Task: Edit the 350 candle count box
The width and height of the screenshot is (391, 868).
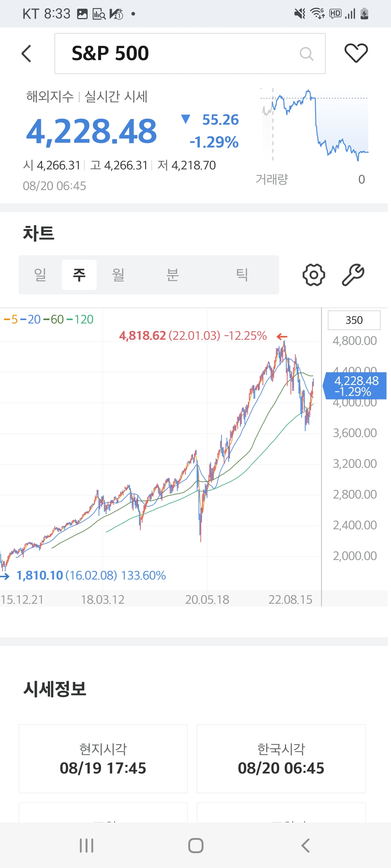Action: point(354,320)
